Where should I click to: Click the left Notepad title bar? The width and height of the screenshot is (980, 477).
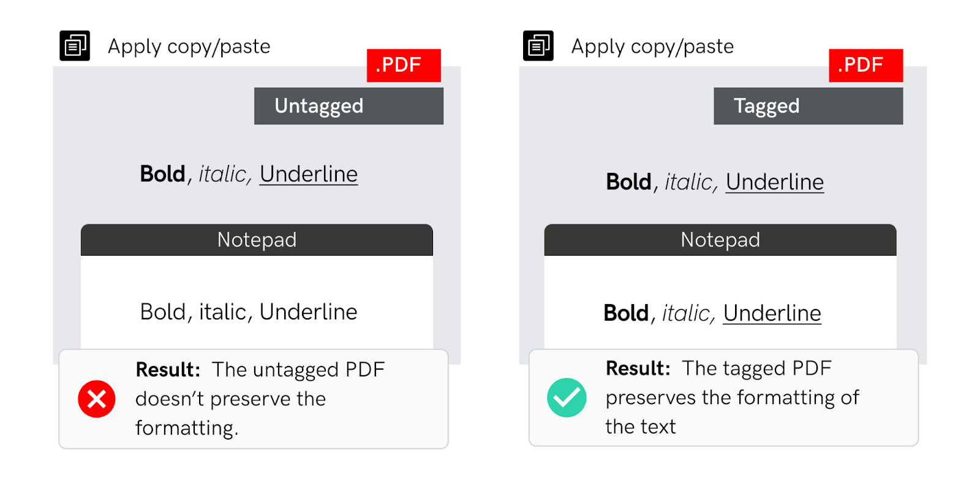[x=257, y=240]
